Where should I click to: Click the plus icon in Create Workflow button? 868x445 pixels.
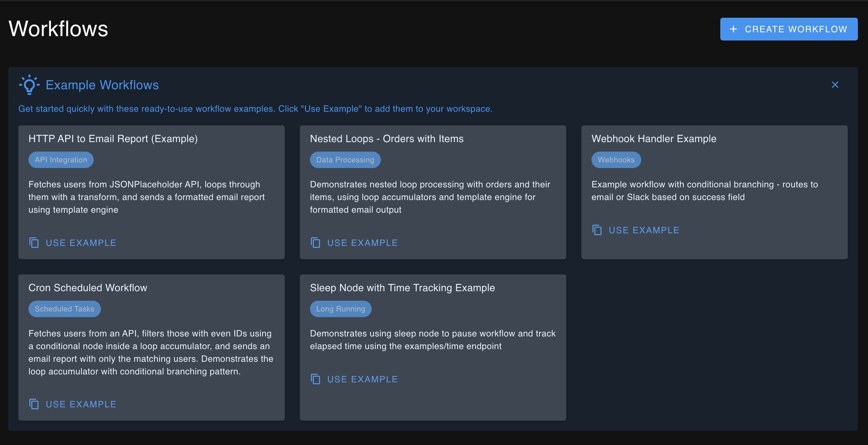tap(733, 29)
